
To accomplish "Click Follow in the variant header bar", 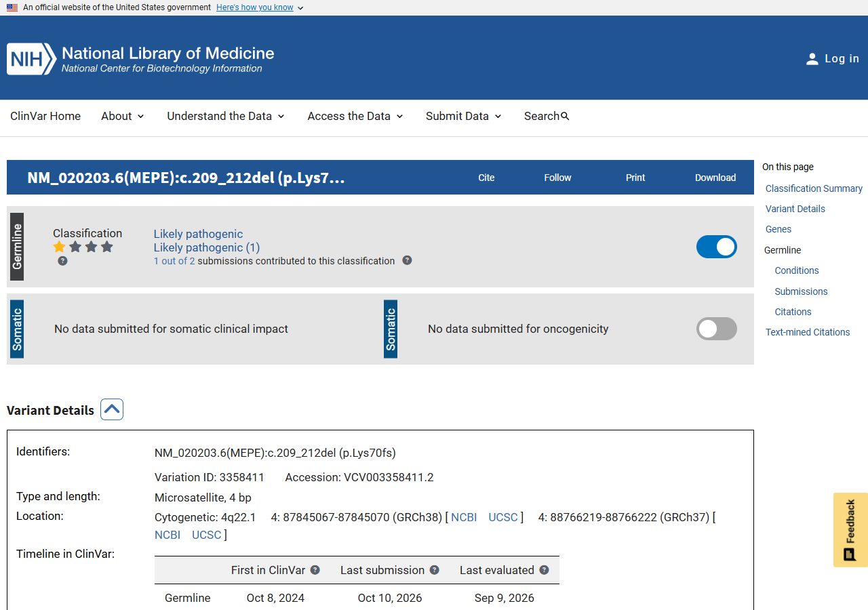I will tap(557, 178).
